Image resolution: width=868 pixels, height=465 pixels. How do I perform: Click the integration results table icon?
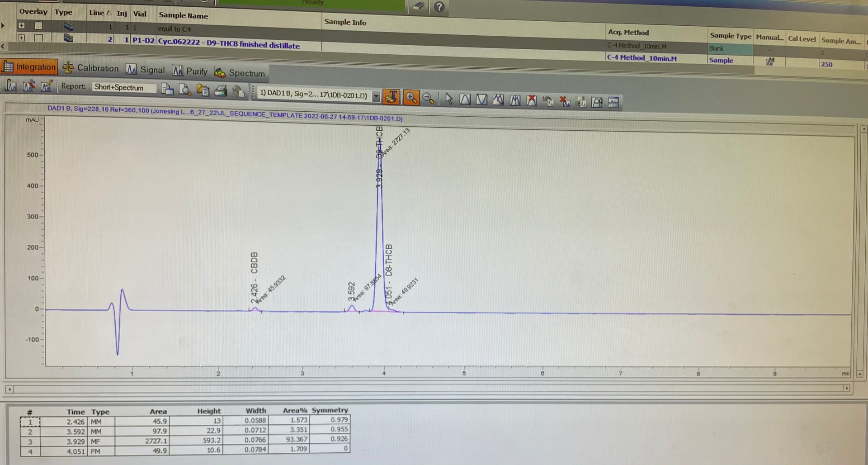tap(613, 103)
